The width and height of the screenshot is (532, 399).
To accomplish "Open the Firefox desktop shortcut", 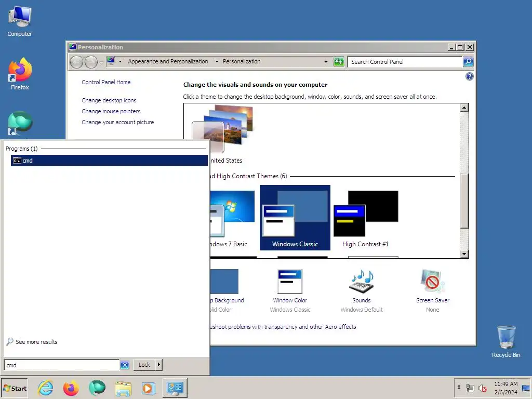I will (x=20, y=74).
